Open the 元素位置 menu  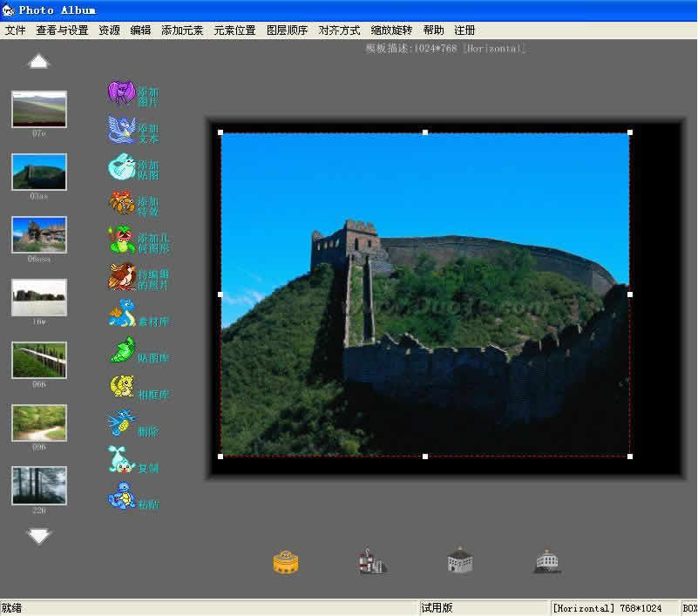click(x=234, y=30)
